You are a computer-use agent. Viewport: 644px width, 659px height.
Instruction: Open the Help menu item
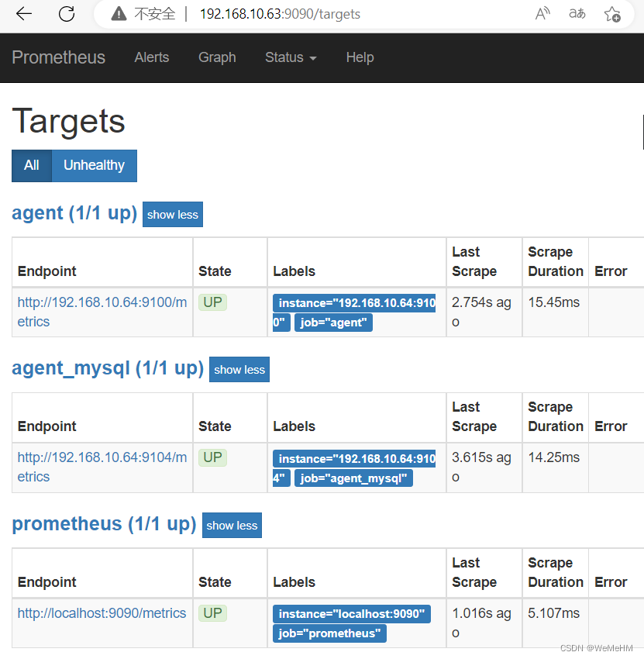pyautogui.click(x=360, y=57)
